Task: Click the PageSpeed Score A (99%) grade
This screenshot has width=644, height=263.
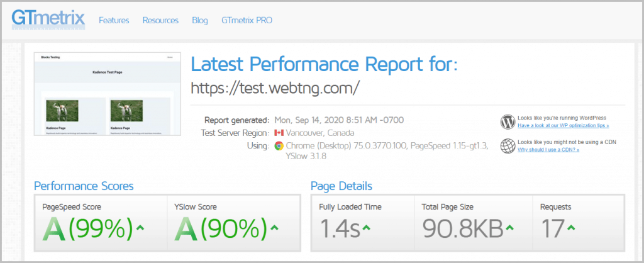Action: [x=88, y=228]
